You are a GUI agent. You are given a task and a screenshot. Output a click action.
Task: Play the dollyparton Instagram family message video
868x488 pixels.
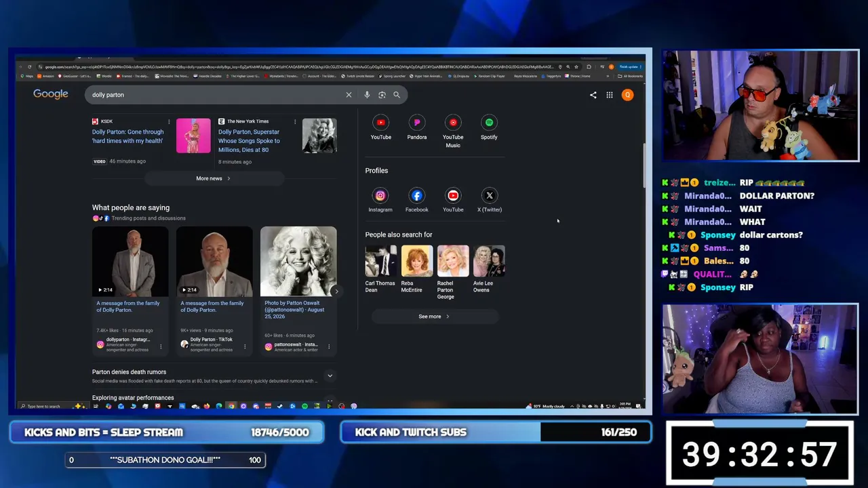pyautogui.click(x=130, y=262)
